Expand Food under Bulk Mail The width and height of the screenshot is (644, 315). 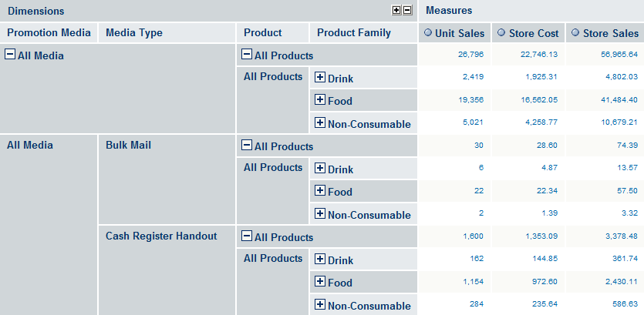320,190
